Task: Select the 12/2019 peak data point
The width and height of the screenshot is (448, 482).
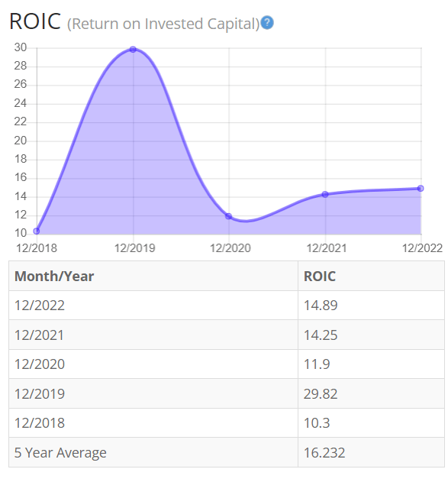Action: coord(133,49)
